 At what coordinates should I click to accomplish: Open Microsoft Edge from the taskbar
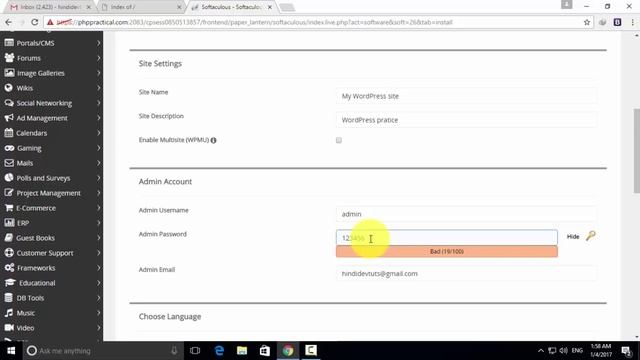pyautogui.click(x=219, y=351)
